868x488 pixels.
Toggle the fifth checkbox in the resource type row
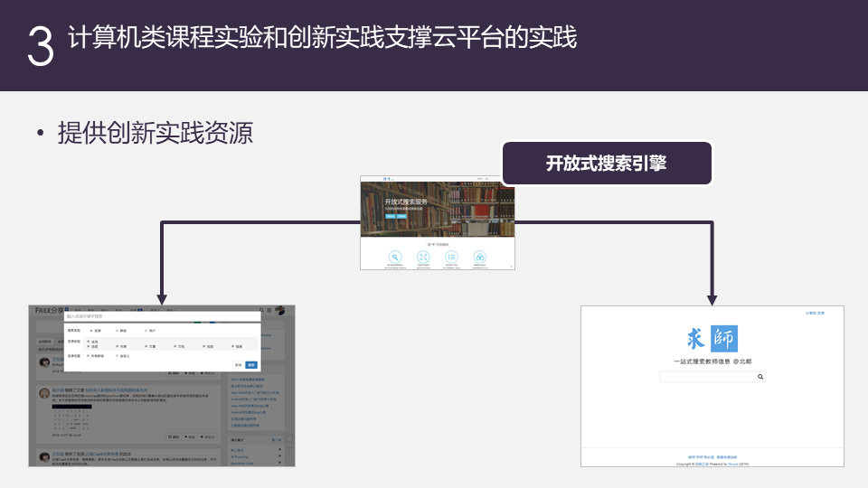point(203,346)
